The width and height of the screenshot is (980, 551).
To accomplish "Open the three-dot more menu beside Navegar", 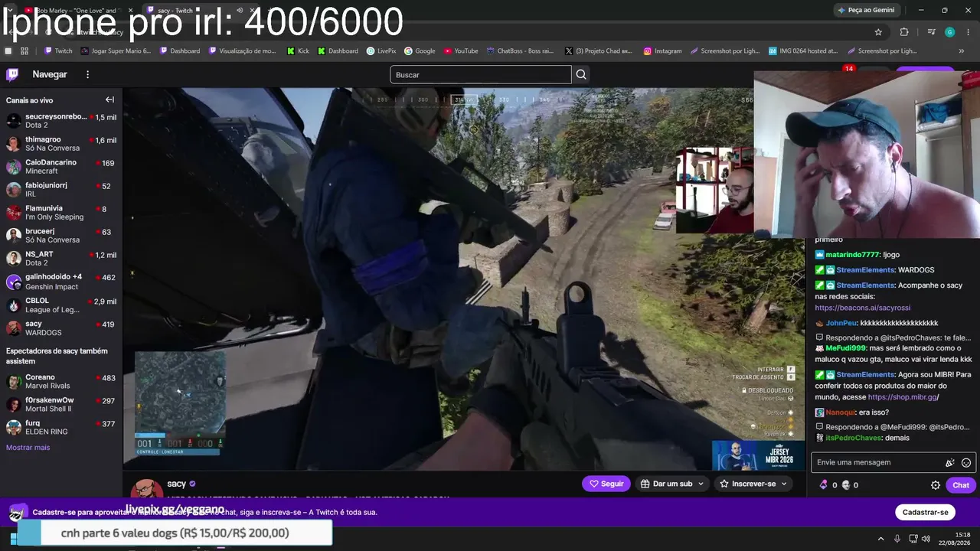I will point(87,74).
